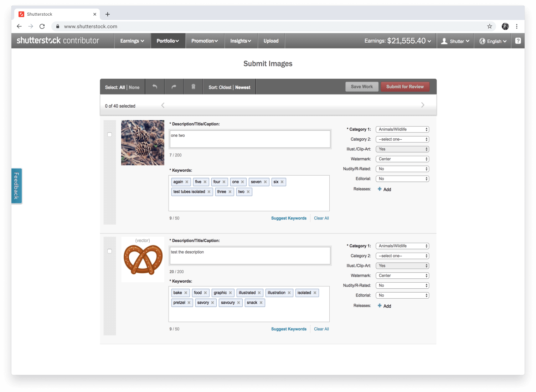536x392 pixels.
Task: Click the browser back arrow
Action: [x=19, y=26]
